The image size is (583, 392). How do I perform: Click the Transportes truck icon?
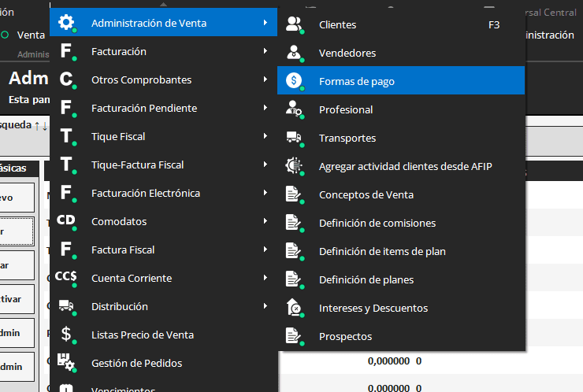[x=294, y=138]
